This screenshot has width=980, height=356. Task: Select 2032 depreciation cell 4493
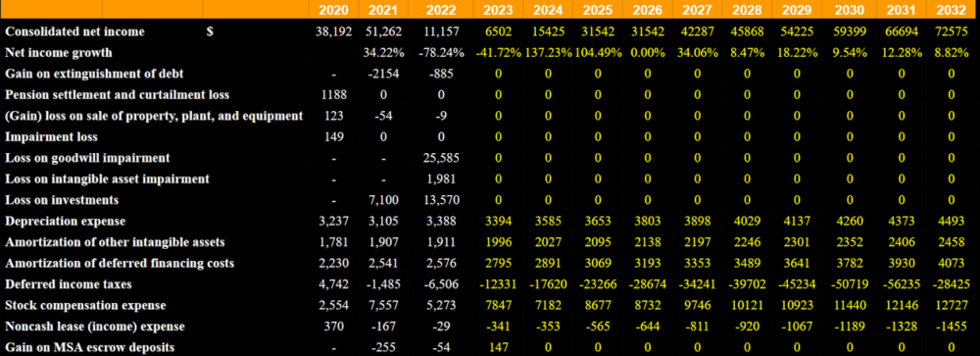point(951,222)
